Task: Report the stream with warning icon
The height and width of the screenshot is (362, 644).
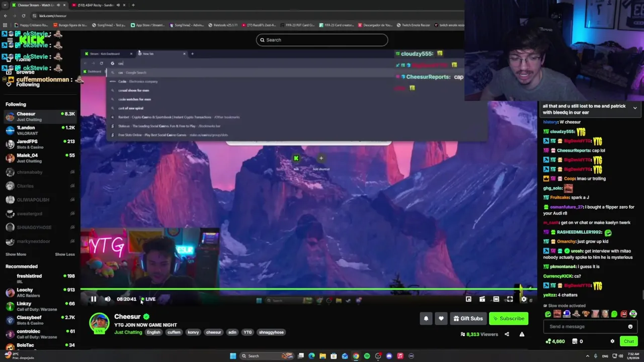Action: [522, 334]
